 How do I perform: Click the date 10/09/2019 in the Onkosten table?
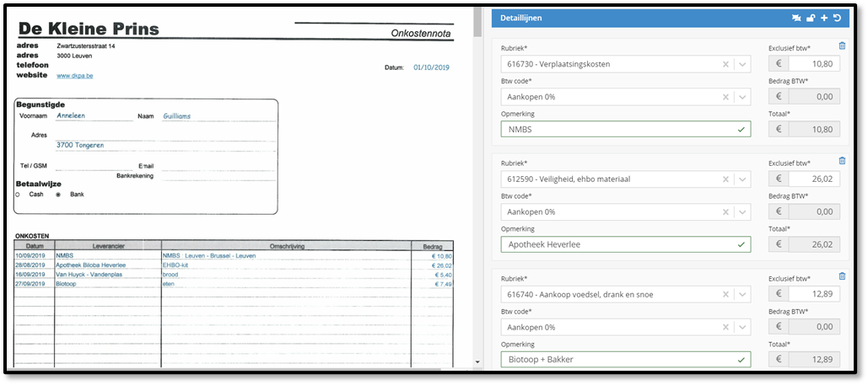(30, 256)
